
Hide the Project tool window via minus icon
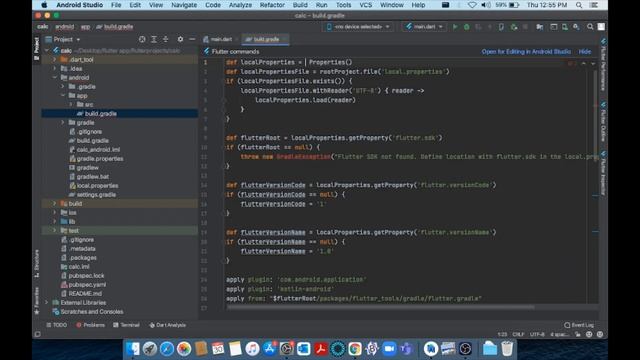point(192,40)
